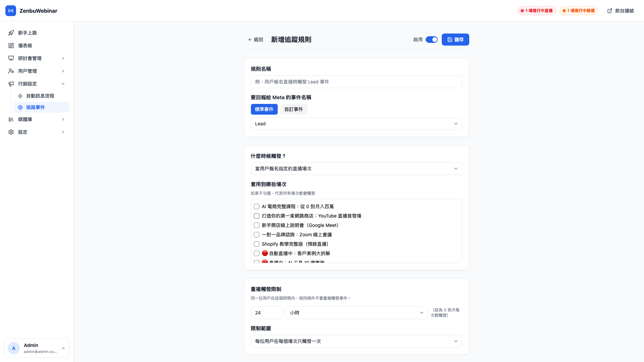
Task: Check Shopify 教學完整版 (預錄直播)
Action: coord(257,244)
